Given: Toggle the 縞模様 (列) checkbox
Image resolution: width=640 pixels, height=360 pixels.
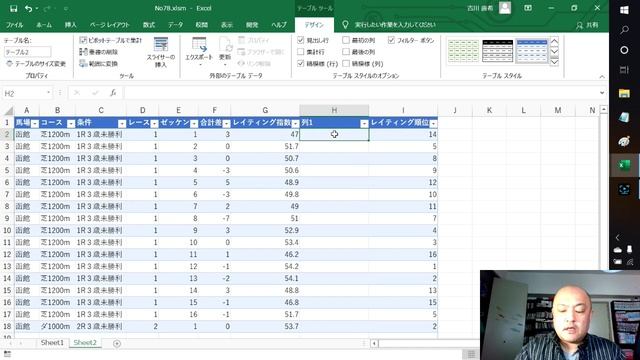Looking at the screenshot, I should tap(346, 64).
